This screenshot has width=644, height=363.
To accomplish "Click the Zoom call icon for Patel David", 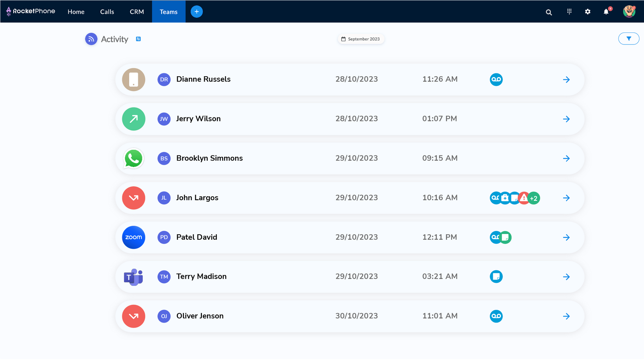I will tap(133, 237).
